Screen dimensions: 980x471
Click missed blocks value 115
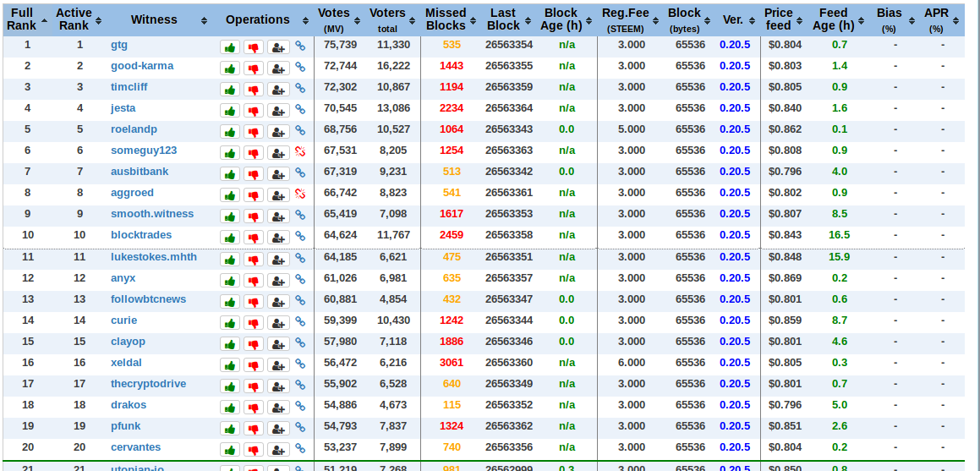tap(452, 405)
